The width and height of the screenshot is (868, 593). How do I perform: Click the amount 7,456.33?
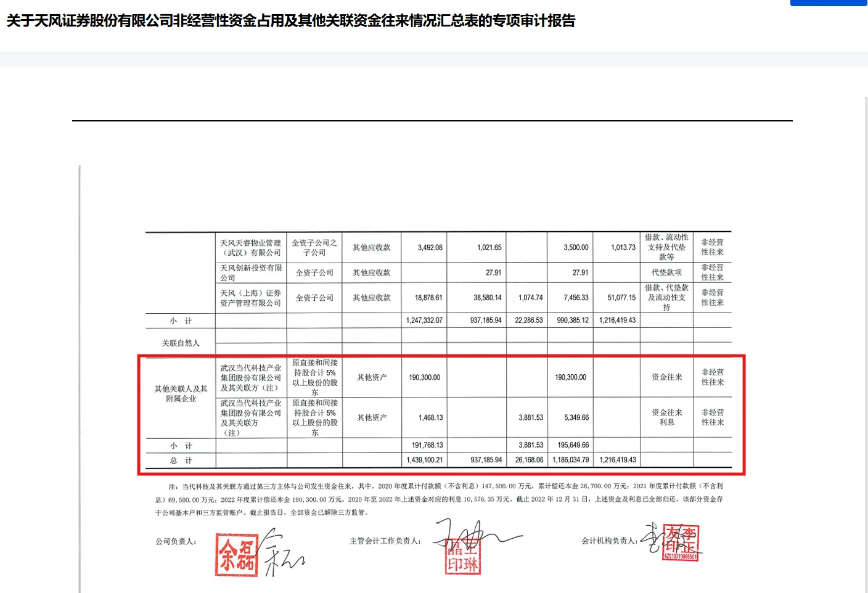[576, 298]
